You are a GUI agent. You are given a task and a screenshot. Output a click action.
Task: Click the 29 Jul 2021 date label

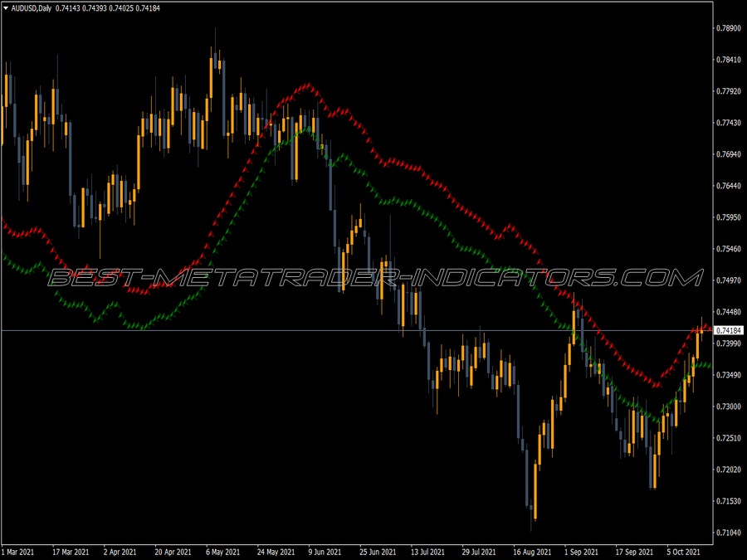(x=479, y=552)
